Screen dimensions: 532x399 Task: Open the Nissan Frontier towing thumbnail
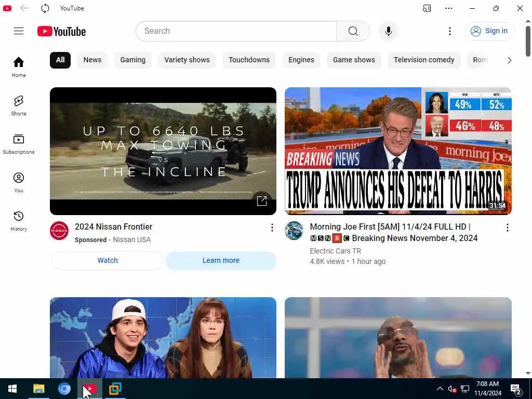click(163, 151)
